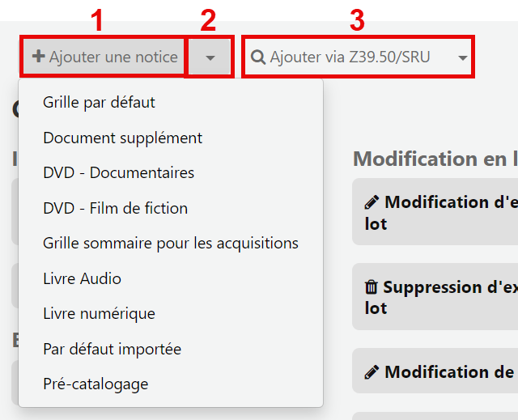This screenshot has height=420, width=518.
Task: Click the Ajouter une notice button
Action: 104,57
